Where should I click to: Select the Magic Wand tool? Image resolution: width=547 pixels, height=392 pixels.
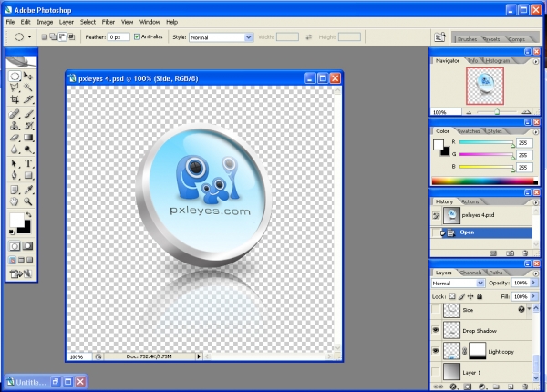28,88
